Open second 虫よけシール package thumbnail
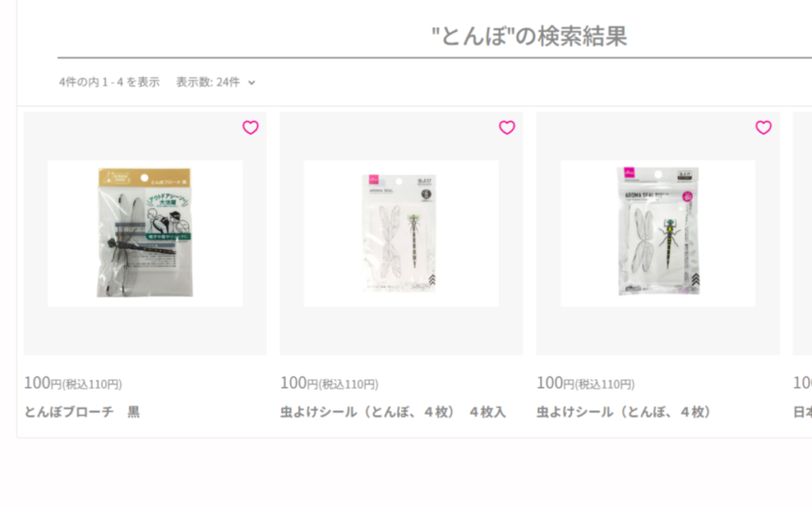The width and height of the screenshot is (812, 507). coord(401,233)
